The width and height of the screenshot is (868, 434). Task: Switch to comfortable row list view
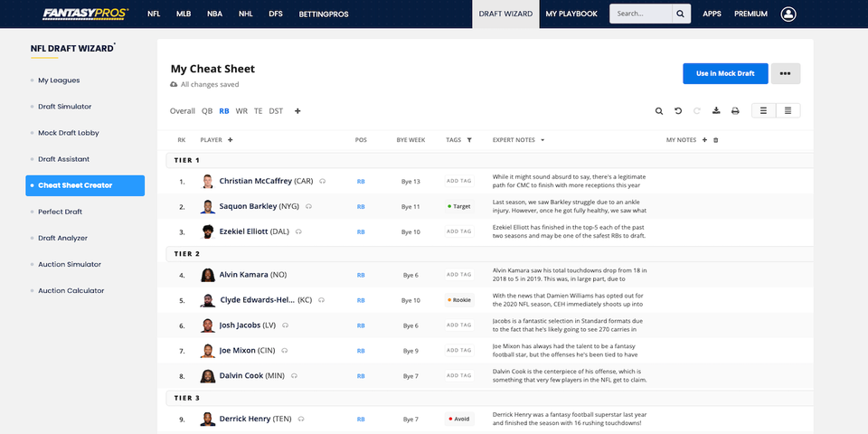click(763, 110)
